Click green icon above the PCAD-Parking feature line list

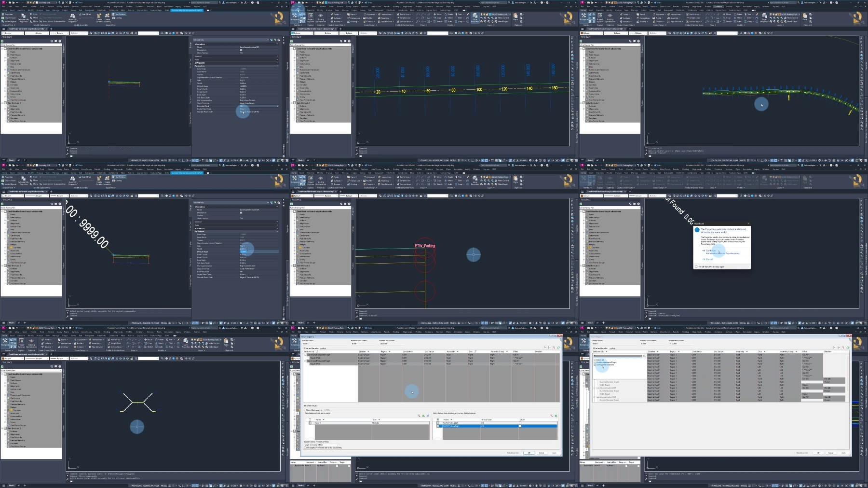click(556, 416)
